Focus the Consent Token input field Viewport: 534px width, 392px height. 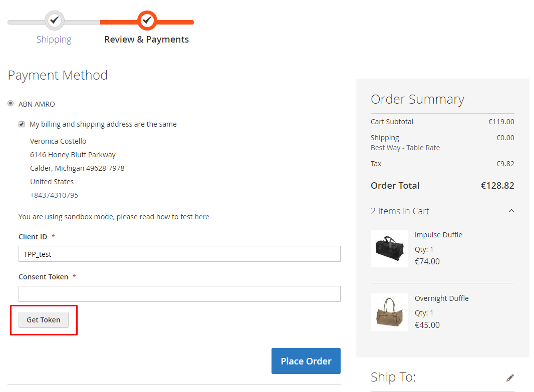(x=179, y=294)
